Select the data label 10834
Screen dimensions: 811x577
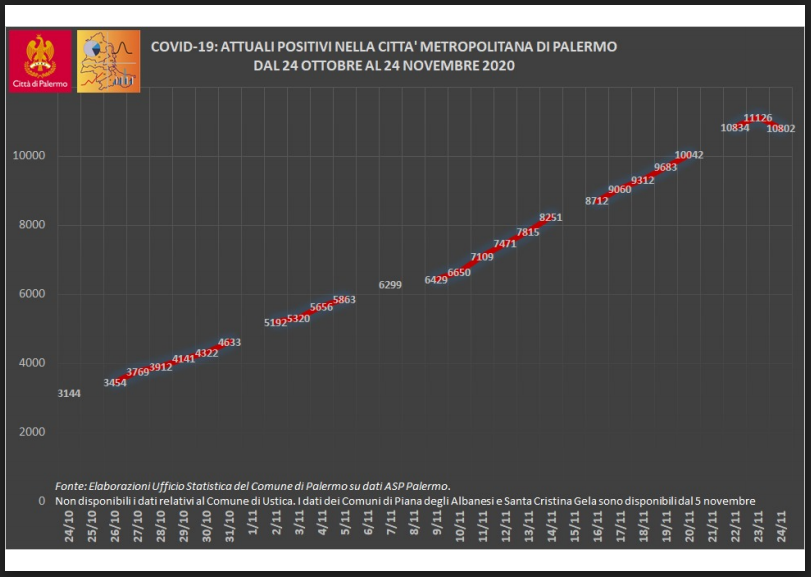(735, 128)
